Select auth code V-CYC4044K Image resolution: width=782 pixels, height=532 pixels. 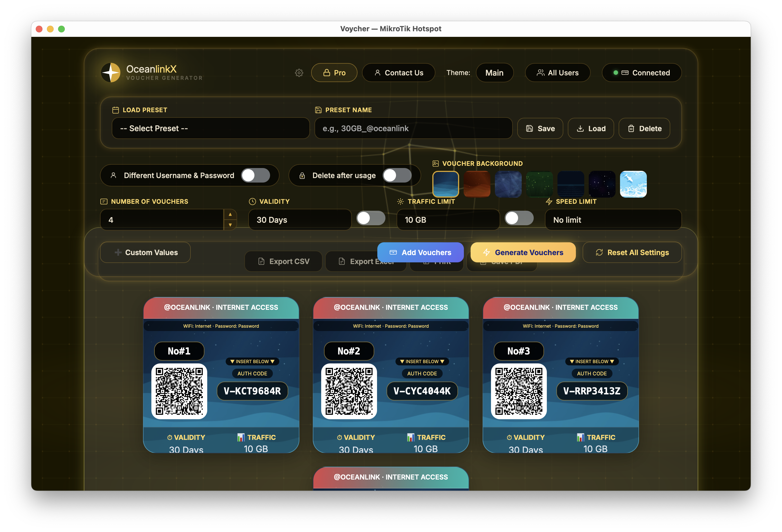(422, 391)
